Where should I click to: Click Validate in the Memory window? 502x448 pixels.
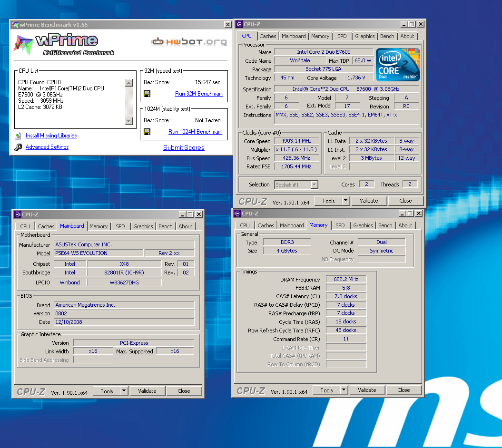pos(367,390)
